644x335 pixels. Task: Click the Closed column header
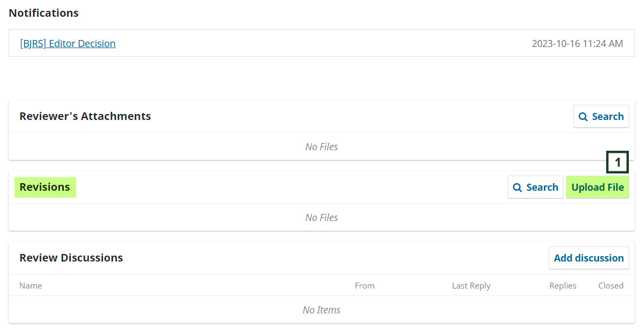(610, 286)
